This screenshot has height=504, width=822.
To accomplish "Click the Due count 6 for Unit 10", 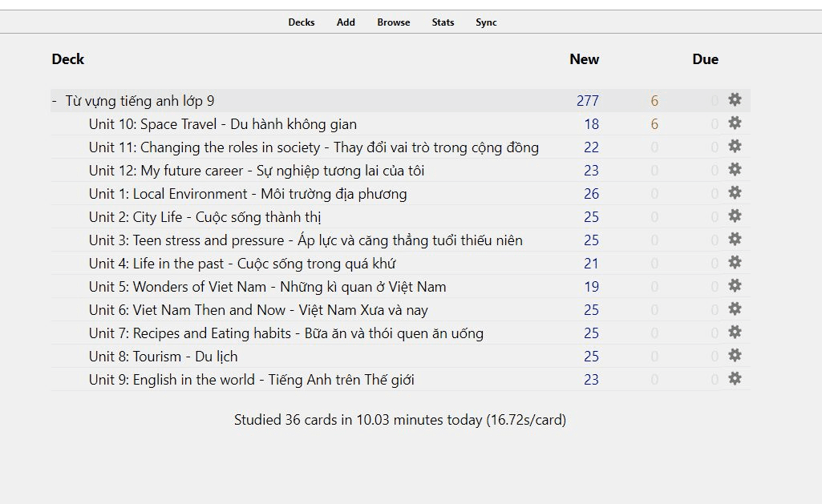I will [654, 123].
